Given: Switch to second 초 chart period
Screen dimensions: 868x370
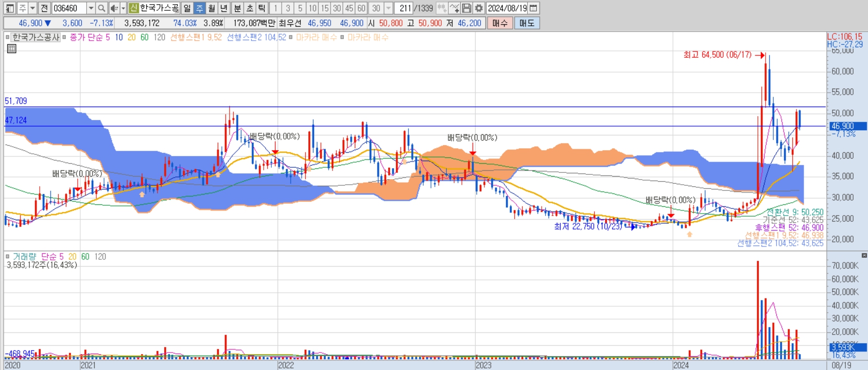Looking at the screenshot, I should point(250,8).
